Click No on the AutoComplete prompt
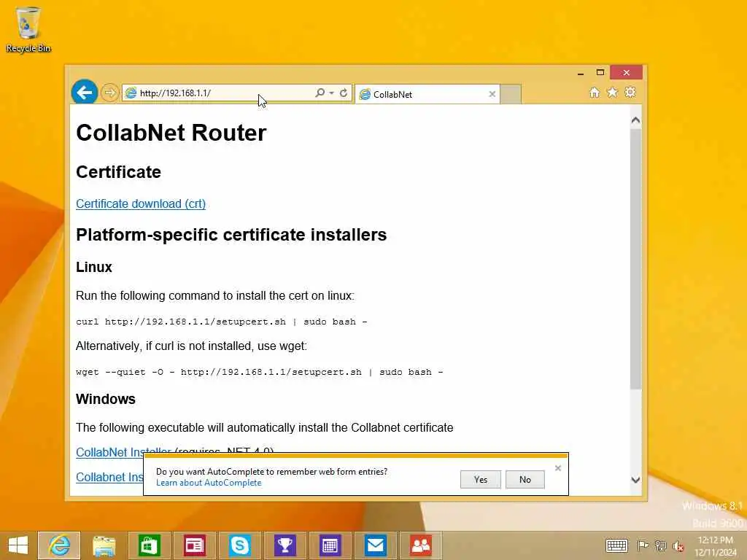747x560 pixels. click(x=525, y=480)
